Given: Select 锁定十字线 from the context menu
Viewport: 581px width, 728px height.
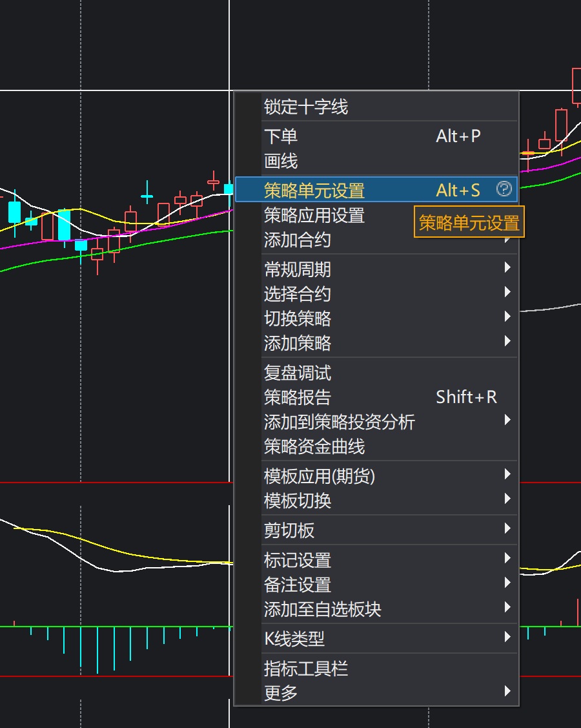Looking at the screenshot, I should pos(306,107).
